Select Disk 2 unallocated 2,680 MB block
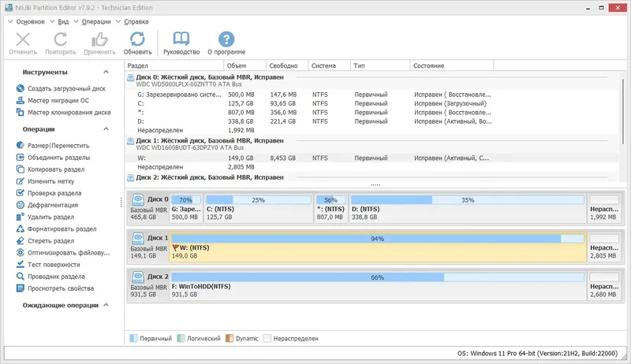 click(x=603, y=285)
